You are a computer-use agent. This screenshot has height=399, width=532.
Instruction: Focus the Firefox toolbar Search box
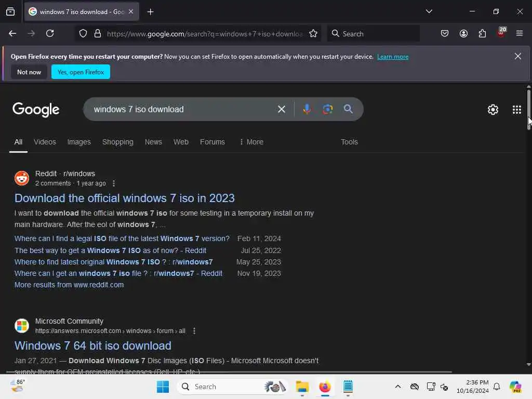click(373, 34)
